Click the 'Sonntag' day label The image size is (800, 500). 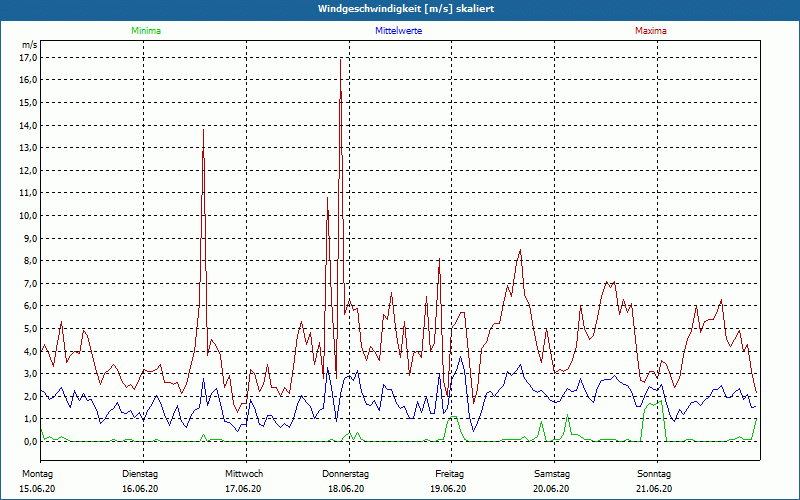tap(654, 474)
